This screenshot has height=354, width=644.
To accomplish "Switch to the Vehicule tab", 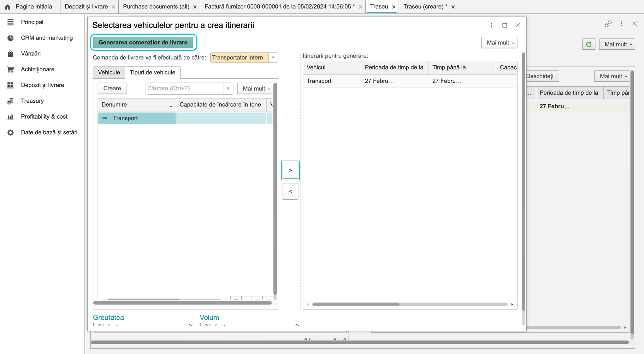I will pyautogui.click(x=109, y=73).
